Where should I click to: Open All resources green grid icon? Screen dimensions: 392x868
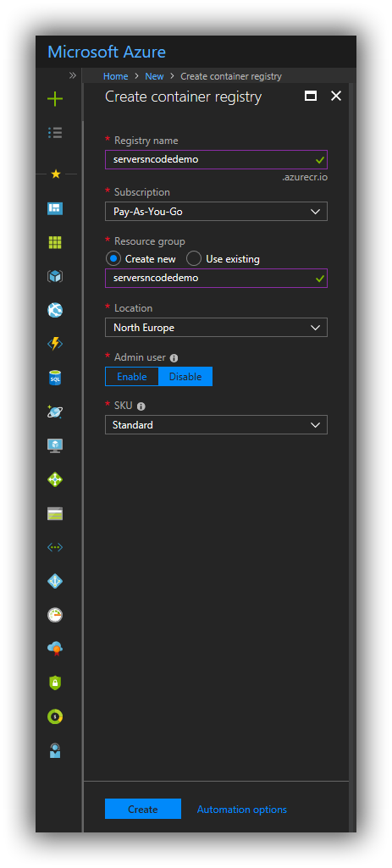55,242
